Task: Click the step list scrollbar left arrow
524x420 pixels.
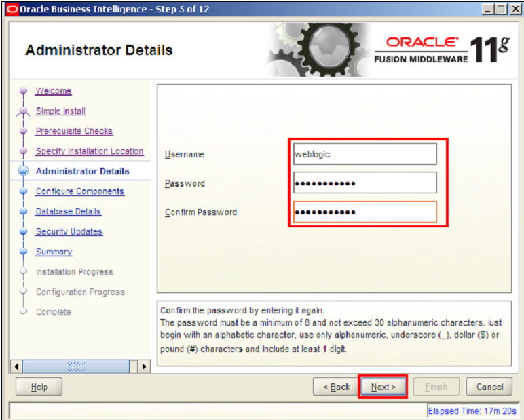Action: [x=16, y=366]
